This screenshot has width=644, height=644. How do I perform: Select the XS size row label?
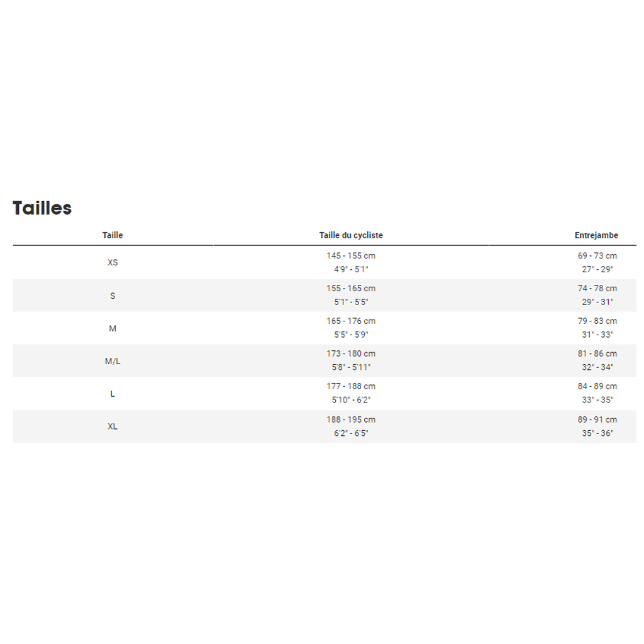(x=113, y=262)
